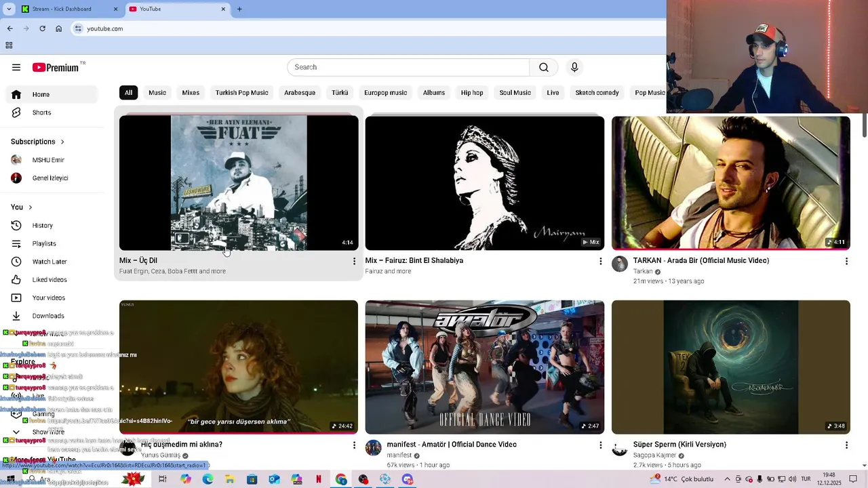Expand the You section chevron

click(x=30, y=207)
